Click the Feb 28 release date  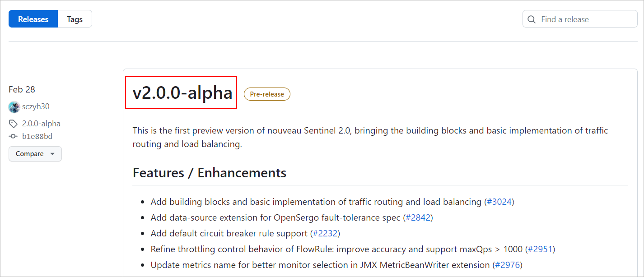[22, 89]
